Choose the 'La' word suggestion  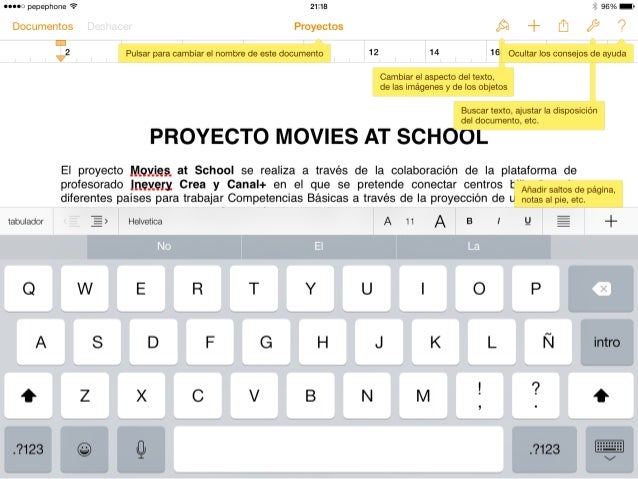point(473,246)
